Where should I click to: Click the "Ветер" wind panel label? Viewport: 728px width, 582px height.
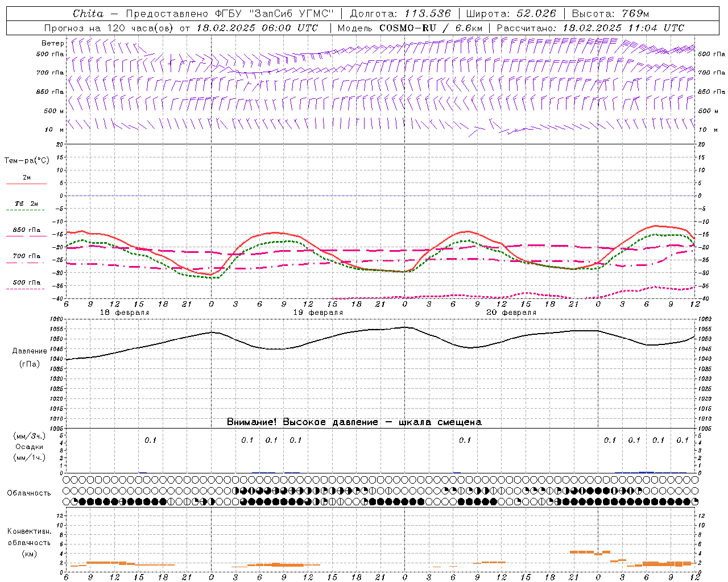coord(53,43)
